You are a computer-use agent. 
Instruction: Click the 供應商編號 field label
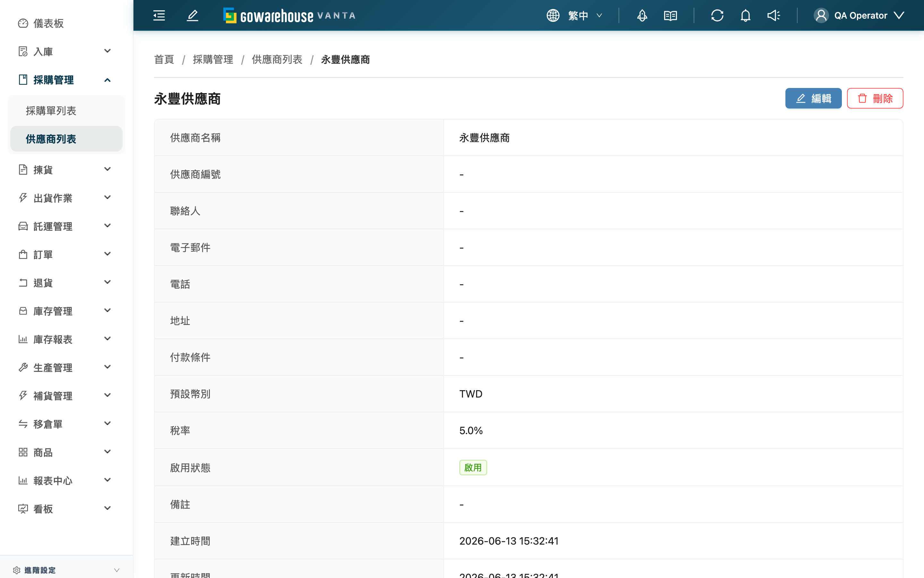pos(195,174)
